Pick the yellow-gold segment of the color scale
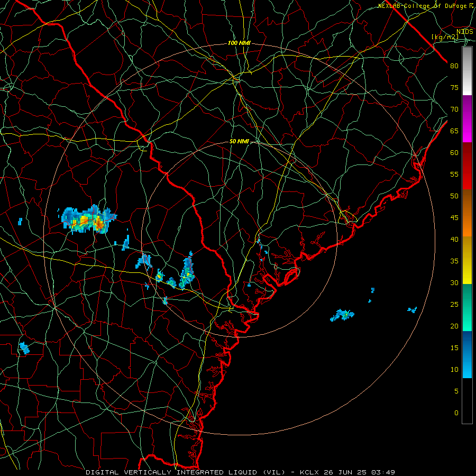The width and height of the screenshot is (476, 476). (x=467, y=260)
